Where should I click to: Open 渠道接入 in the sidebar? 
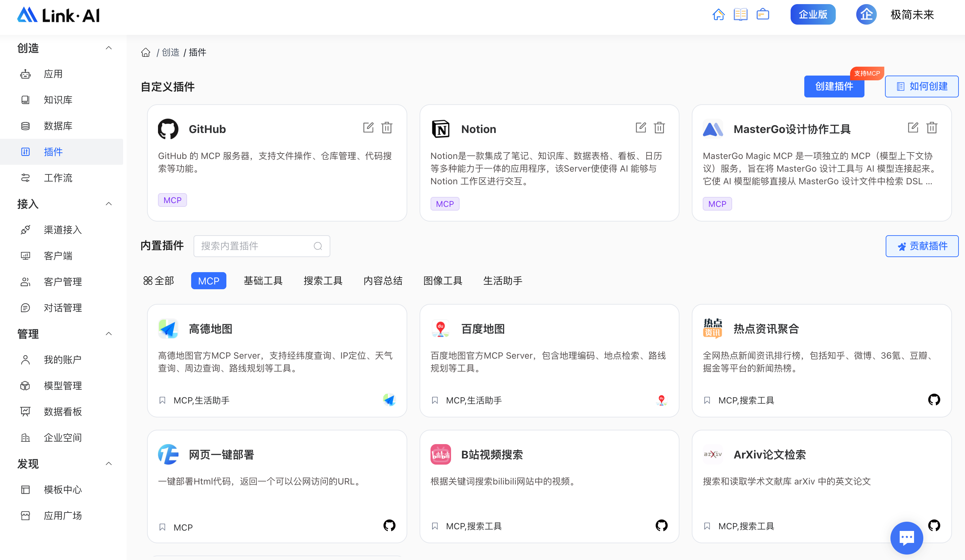61,230
